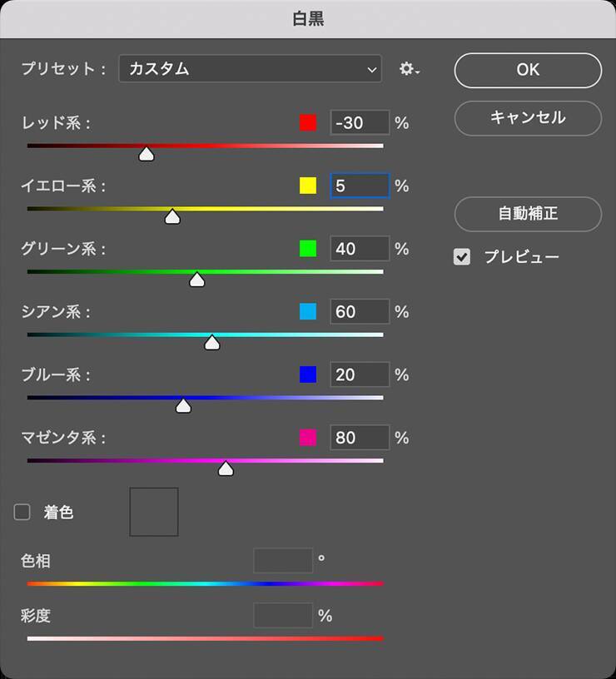Click the グリーン系 value field showing 40

[x=360, y=249]
